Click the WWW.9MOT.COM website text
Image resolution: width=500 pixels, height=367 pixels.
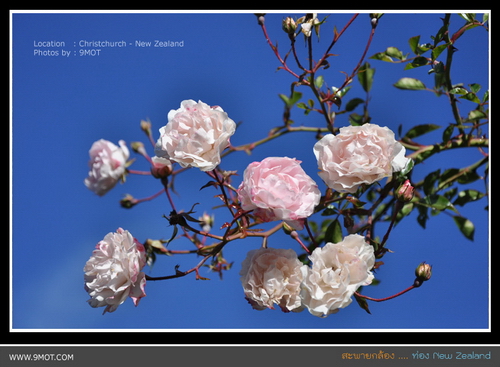click(x=41, y=357)
